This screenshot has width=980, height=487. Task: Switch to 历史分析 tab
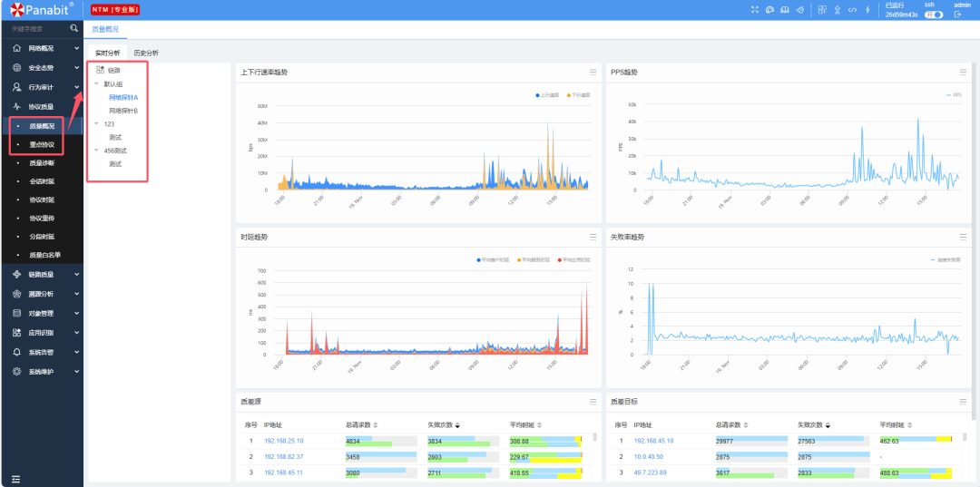point(146,54)
